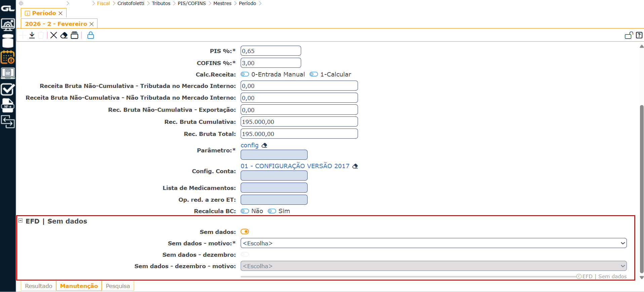Viewport: 644px width, 292px height.
Task: Open the NF-e document sidebar icon
Action: click(x=8, y=105)
